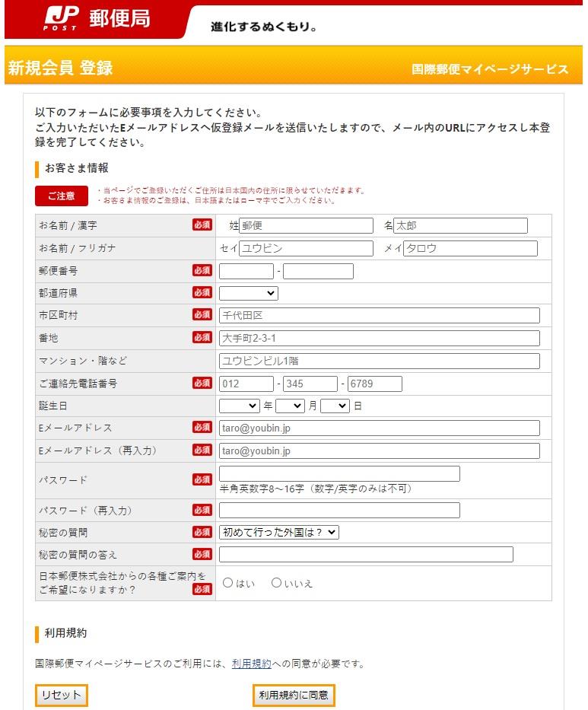Open the 利用規約 terms link
588x710 pixels.
(x=251, y=664)
